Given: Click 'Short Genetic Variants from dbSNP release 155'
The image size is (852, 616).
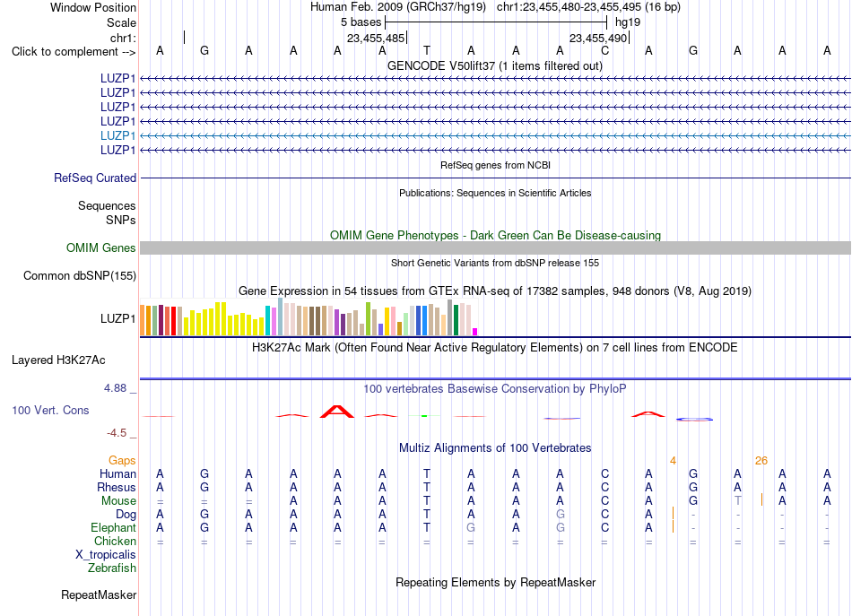Looking at the screenshot, I should tap(495, 263).
